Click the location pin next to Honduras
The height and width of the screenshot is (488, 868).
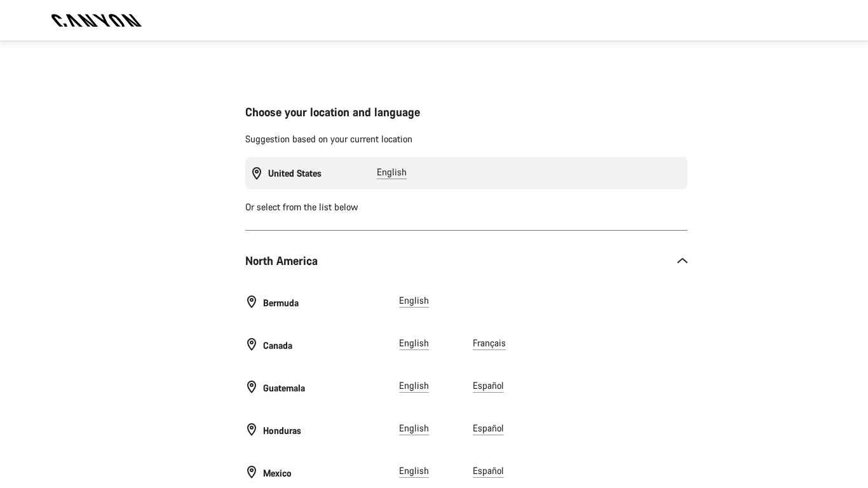[x=252, y=430]
